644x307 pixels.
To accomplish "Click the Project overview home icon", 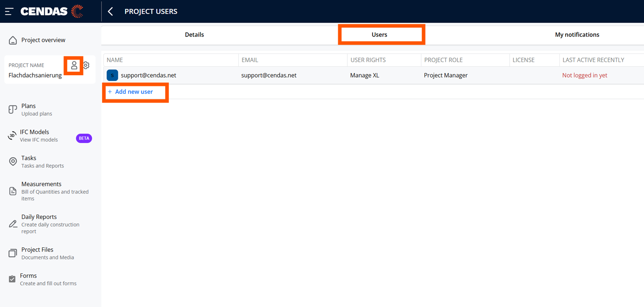I will tap(13, 40).
